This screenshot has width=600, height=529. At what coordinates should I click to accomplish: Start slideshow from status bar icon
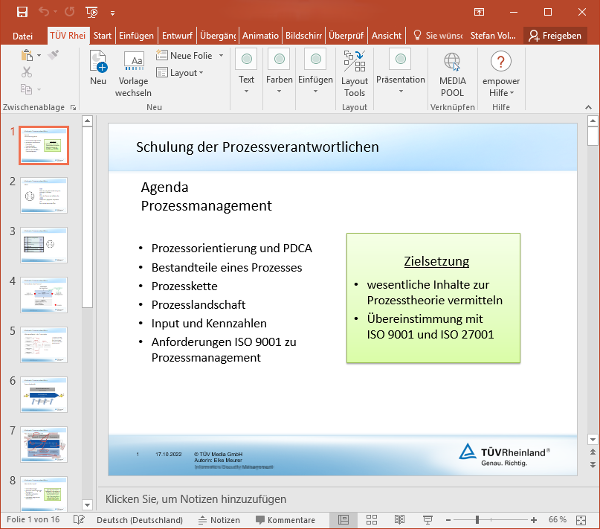click(427, 520)
